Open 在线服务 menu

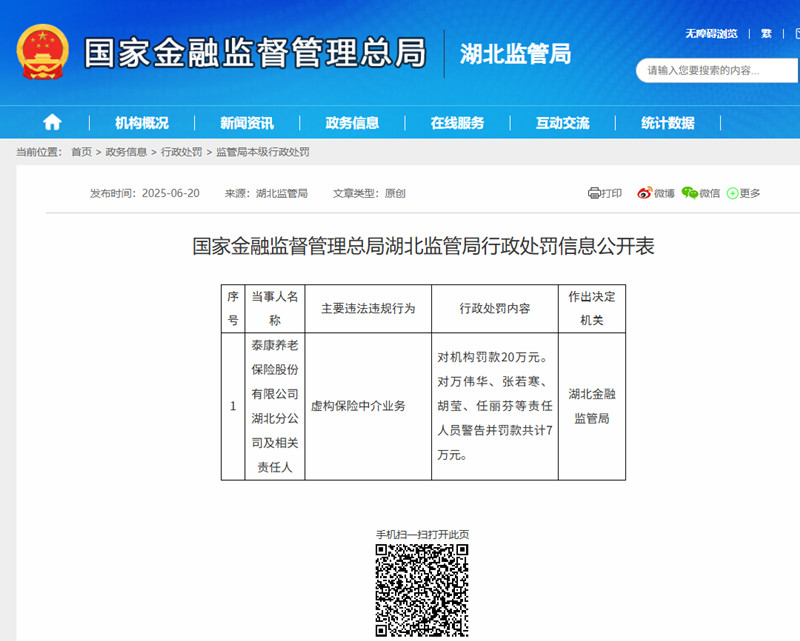coord(457,123)
